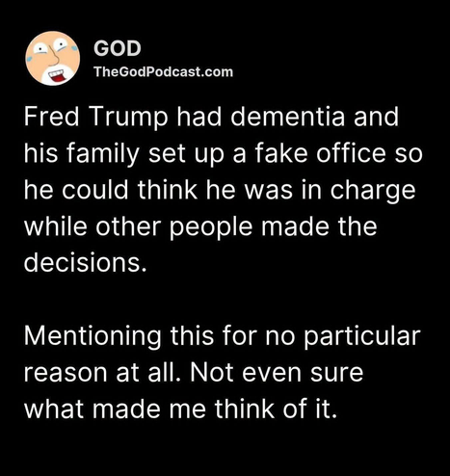Image resolution: width=450 pixels, height=476 pixels.
Task: Visit the TheGodPodcast.com link
Action: pos(163,72)
